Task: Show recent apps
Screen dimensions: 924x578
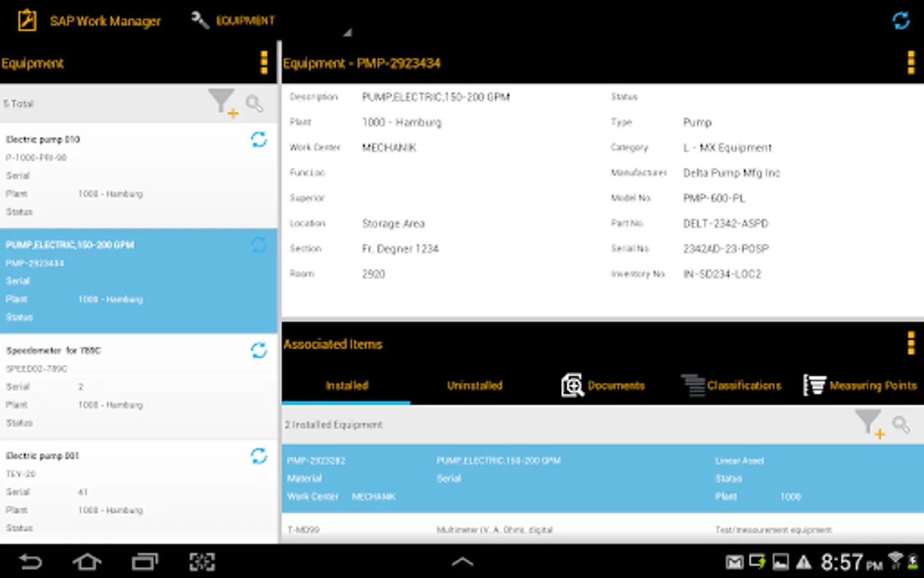Action: [145, 562]
